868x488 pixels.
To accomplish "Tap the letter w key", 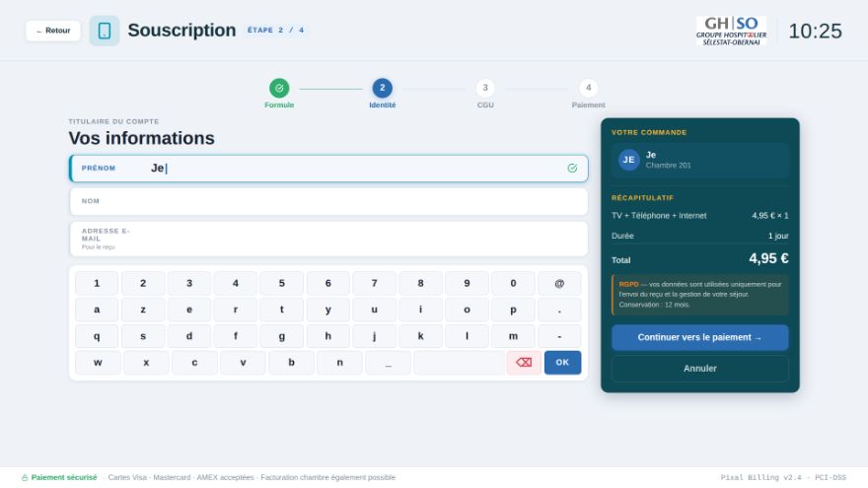I will [98, 363].
